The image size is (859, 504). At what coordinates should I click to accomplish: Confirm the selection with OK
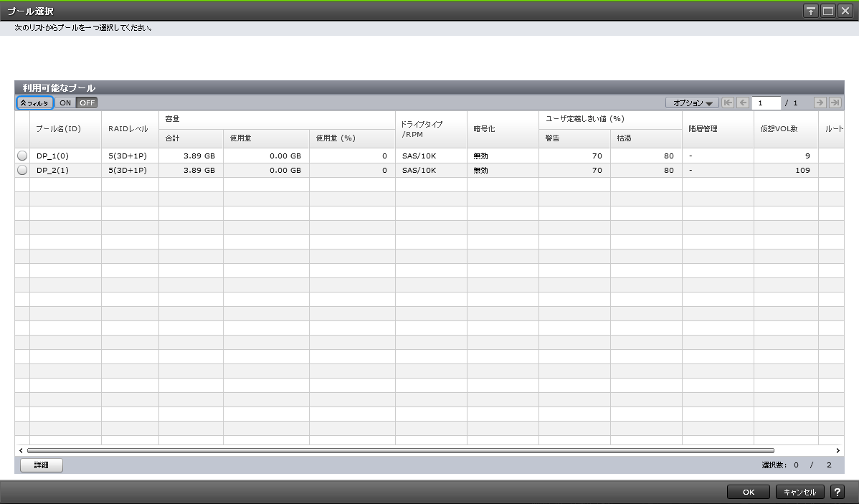coord(748,492)
